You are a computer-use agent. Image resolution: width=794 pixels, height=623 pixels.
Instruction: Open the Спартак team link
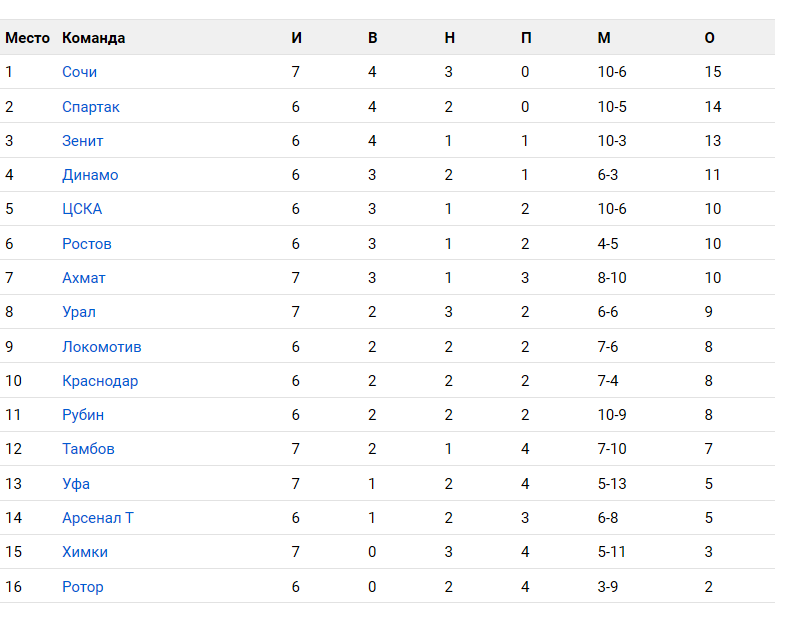91,107
